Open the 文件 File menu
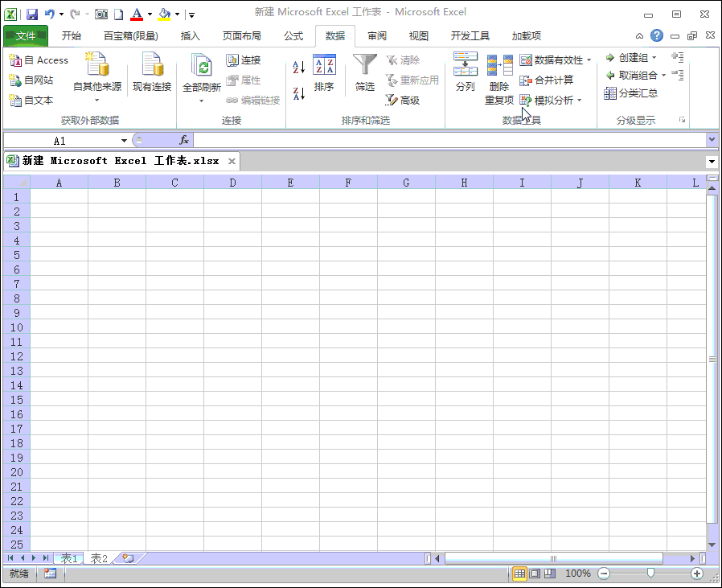 25,36
